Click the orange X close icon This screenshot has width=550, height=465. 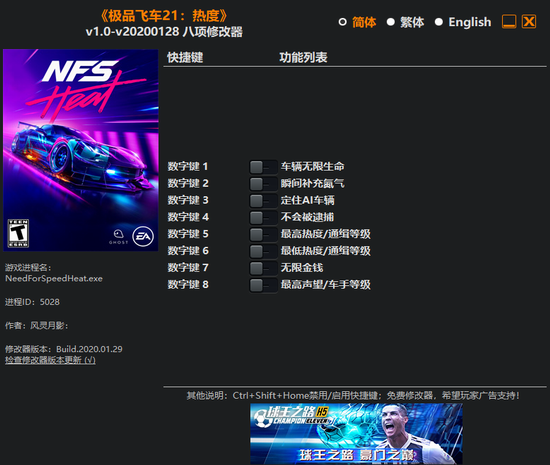tap(529, 22)
